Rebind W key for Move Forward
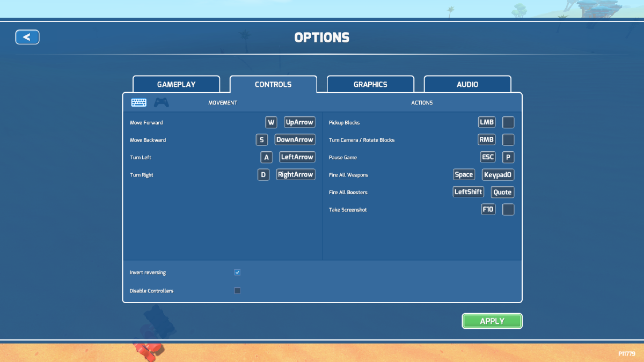This screenshot has width=644, height=362. [x=271, y=122]
